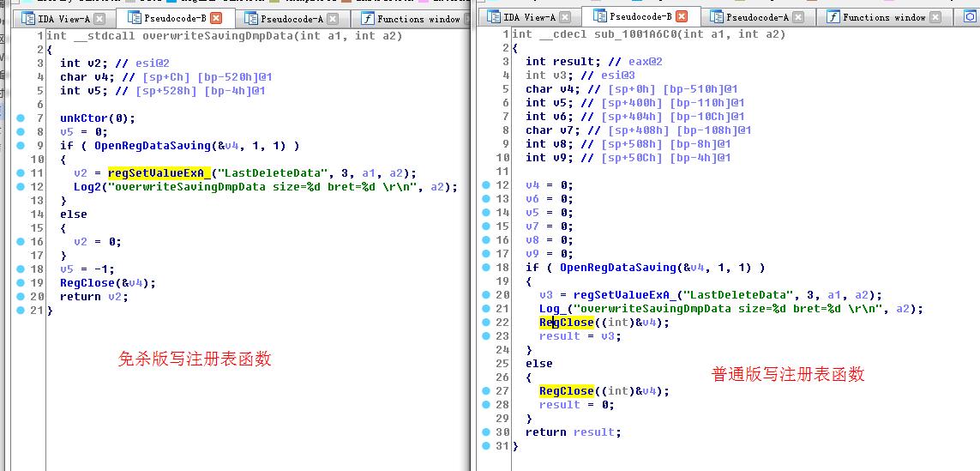Viewport: 980px width, 471px height.
Task: Click 'result = v3' in right window
Action: tap(580, 336)
